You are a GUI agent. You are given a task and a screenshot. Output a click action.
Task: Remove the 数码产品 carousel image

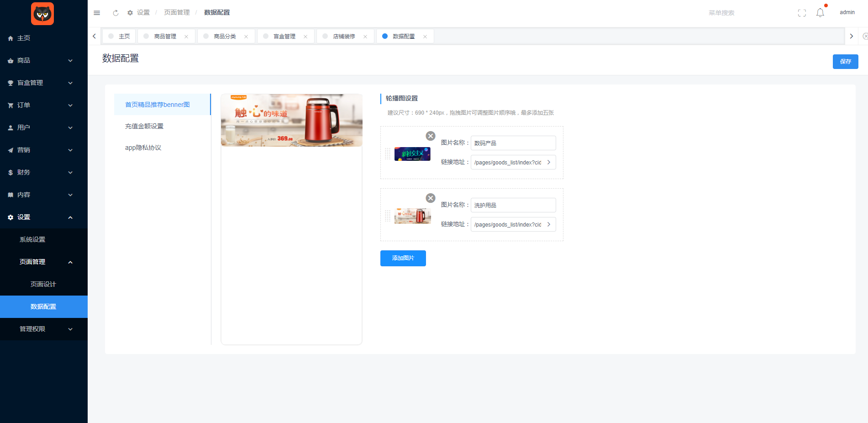(x=430, y=136)
